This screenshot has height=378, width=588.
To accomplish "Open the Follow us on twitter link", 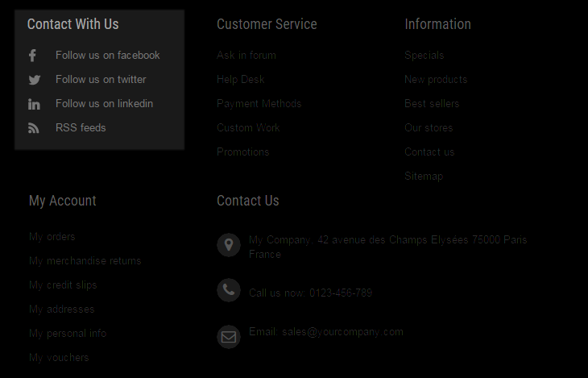I will tap(101, 79).
